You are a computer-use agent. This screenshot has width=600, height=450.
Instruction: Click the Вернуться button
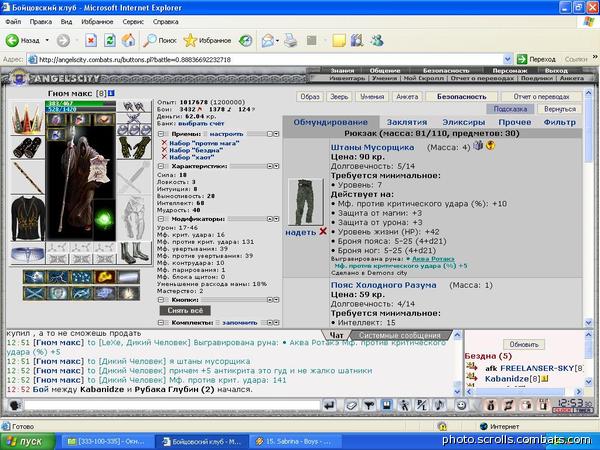click(x=559, y=109)
